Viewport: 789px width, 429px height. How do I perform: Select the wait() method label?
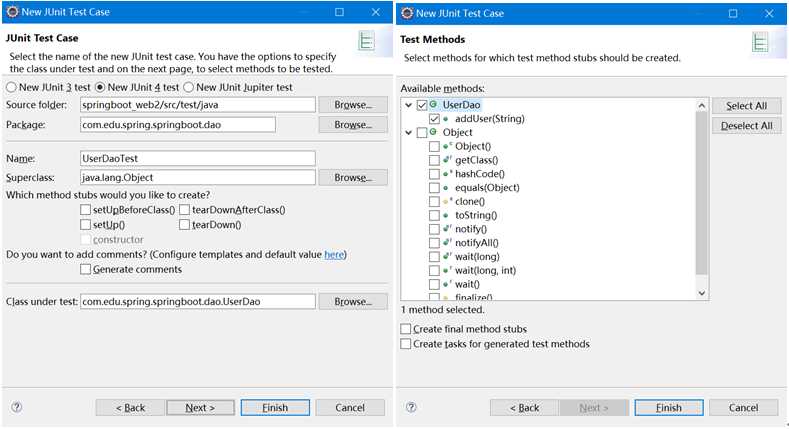pos(467,285)
